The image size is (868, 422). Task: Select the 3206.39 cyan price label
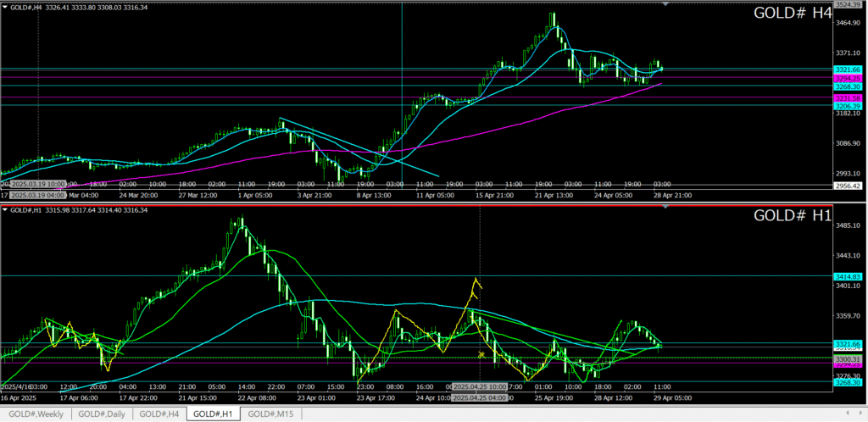(848, 106)
